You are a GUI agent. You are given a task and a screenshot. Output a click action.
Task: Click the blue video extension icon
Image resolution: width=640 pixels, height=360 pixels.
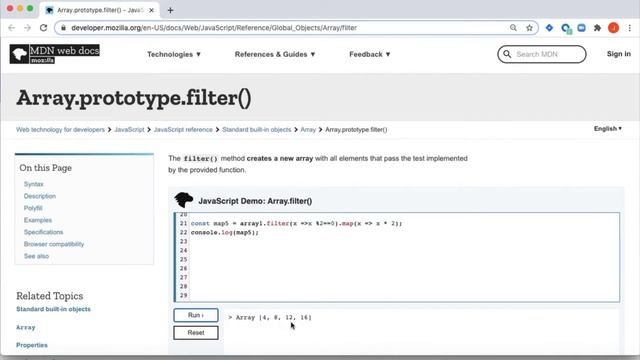[581, 28]
